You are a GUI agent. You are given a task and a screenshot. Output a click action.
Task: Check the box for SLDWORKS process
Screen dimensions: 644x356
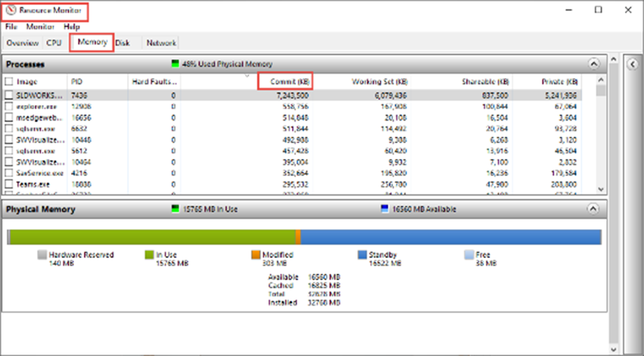point(9,95)
